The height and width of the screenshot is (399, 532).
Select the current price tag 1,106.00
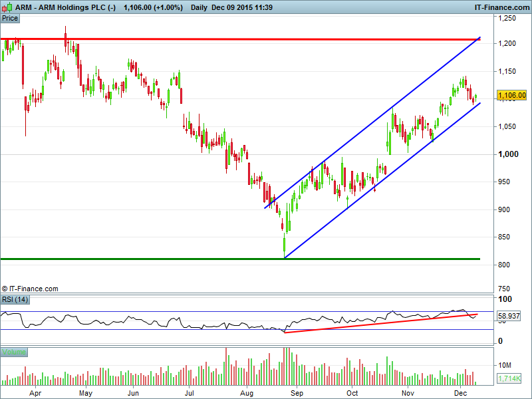point(512,95)
